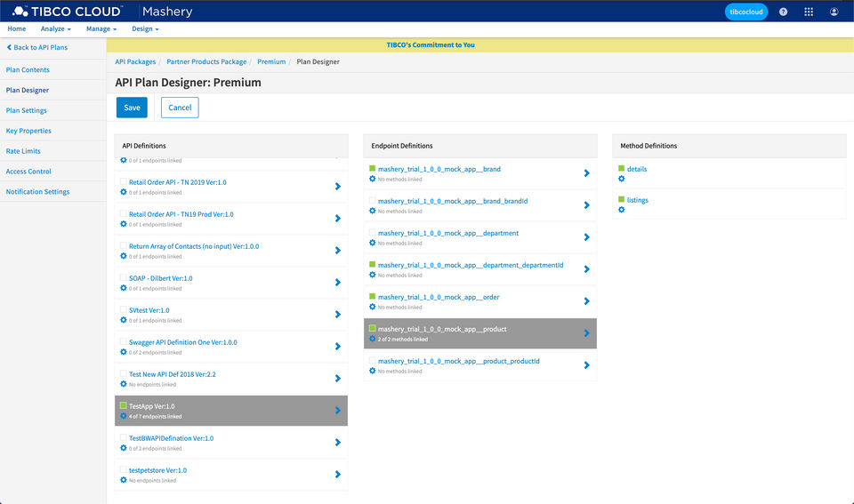Go to Rate Limits in sidebar
The height and width of the screenshot is (504, 854).
(23, 151)
